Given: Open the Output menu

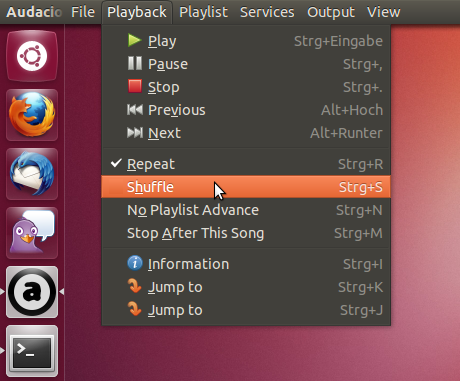Looking at the screenshot, I should point(331,12).
